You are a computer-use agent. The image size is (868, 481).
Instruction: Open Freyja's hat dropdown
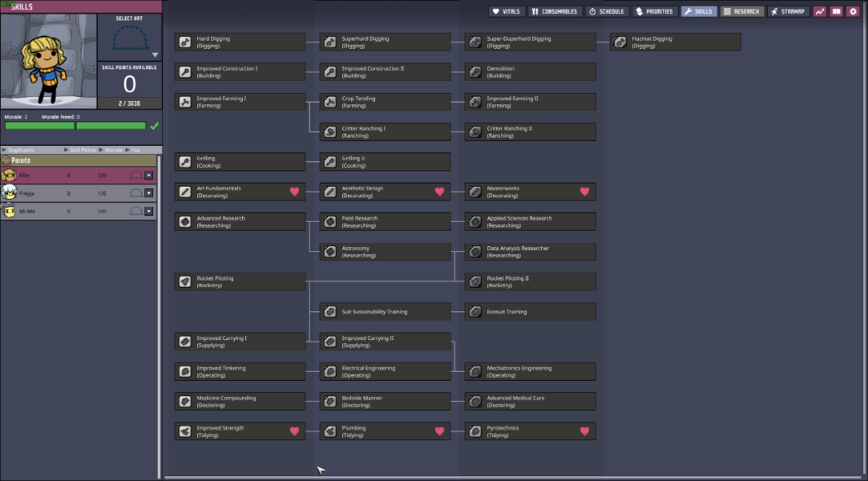click(x=148, y=193)
